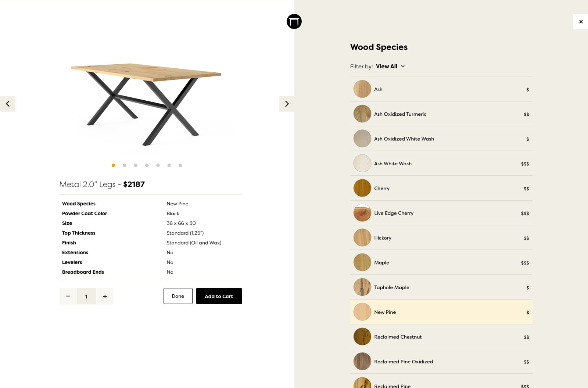This screenshot has height=388, width=588.
Task: Click the Done button
Action: pos(178,296)
